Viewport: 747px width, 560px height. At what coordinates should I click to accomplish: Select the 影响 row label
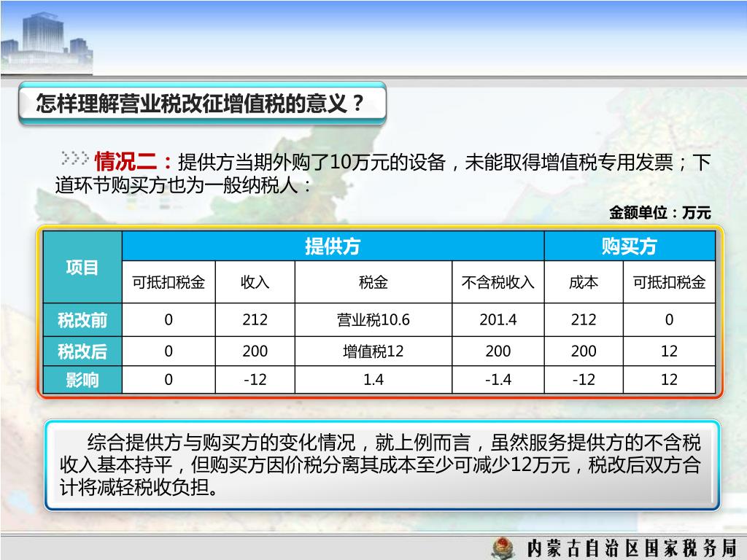coord(82,379)
